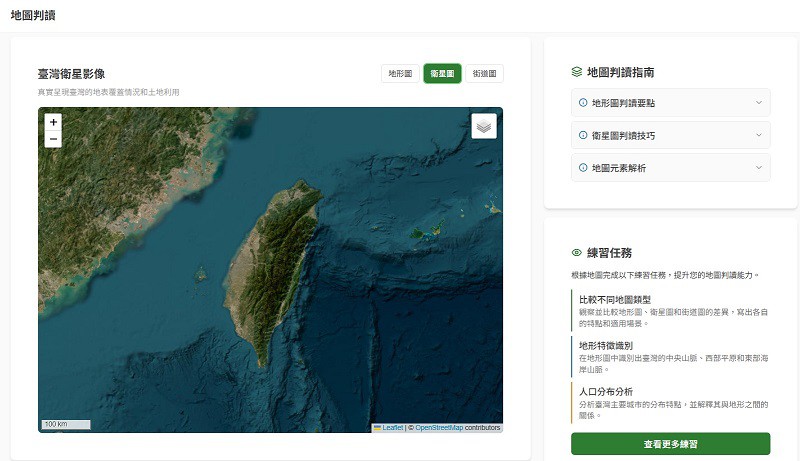Open the 地形特徵識別 practice task
Viewport: 800px width, 461px height.
pyautogui.click(x=670, y=357)
